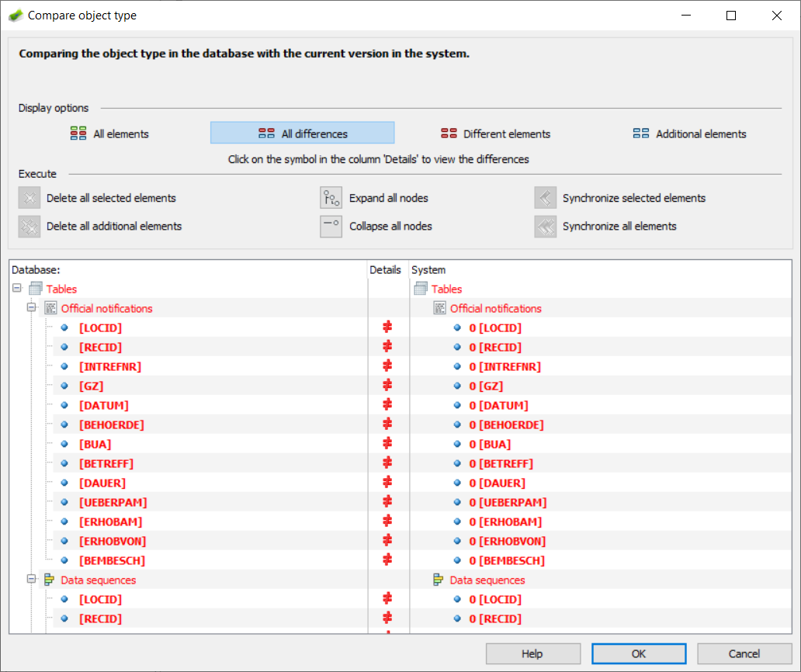Click the Synchronize all elements icon

click(x=546, y=226)
